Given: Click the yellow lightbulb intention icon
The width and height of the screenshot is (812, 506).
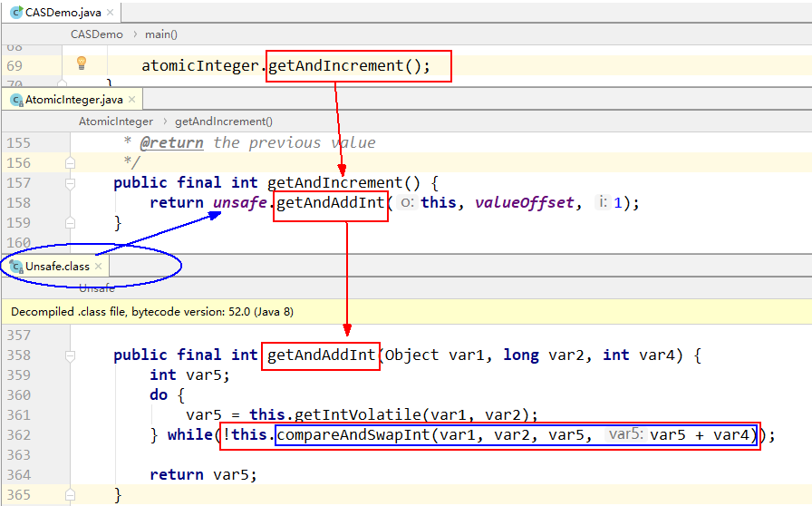Looking at the screenshot, I should [82, 63].
